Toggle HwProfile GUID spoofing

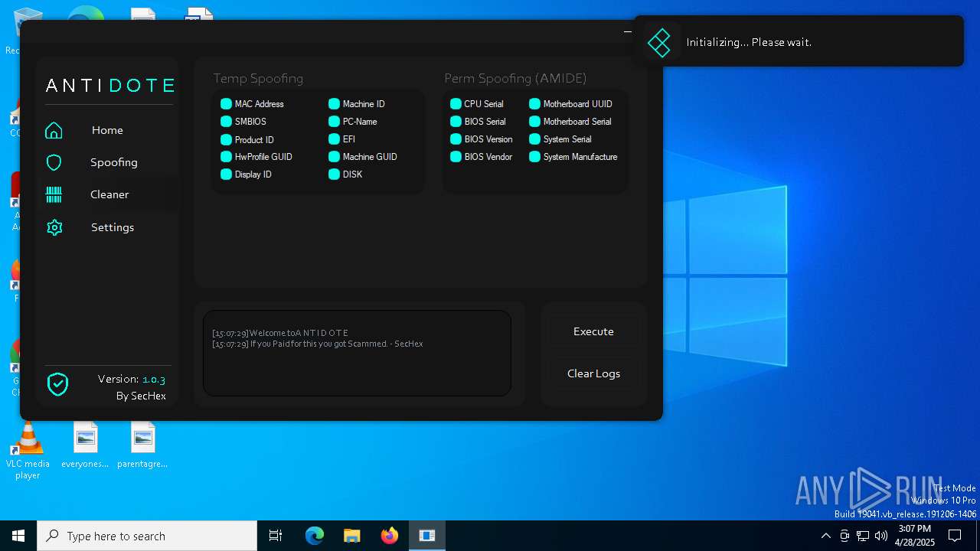pyautogui.click(x=226, y=156)
